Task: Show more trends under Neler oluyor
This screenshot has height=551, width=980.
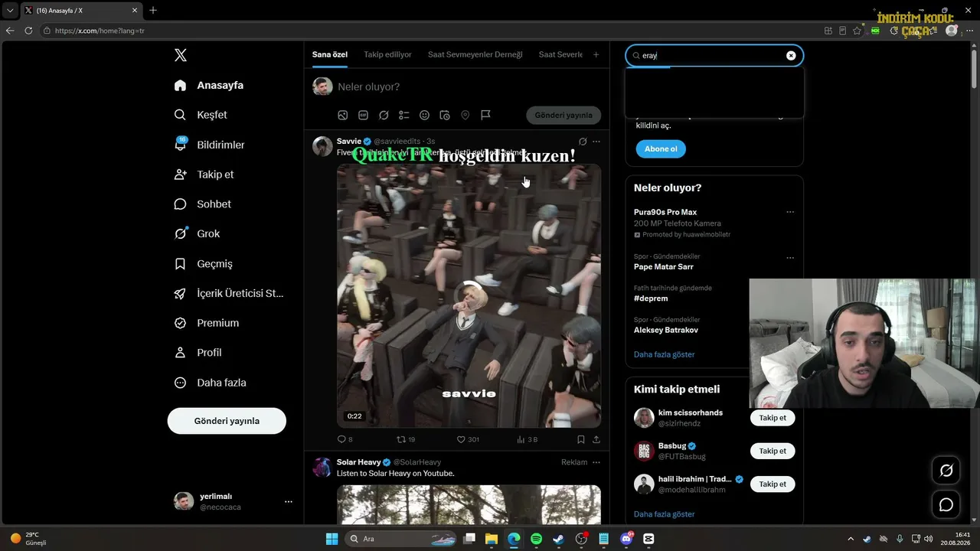Action: coord(665,354)
